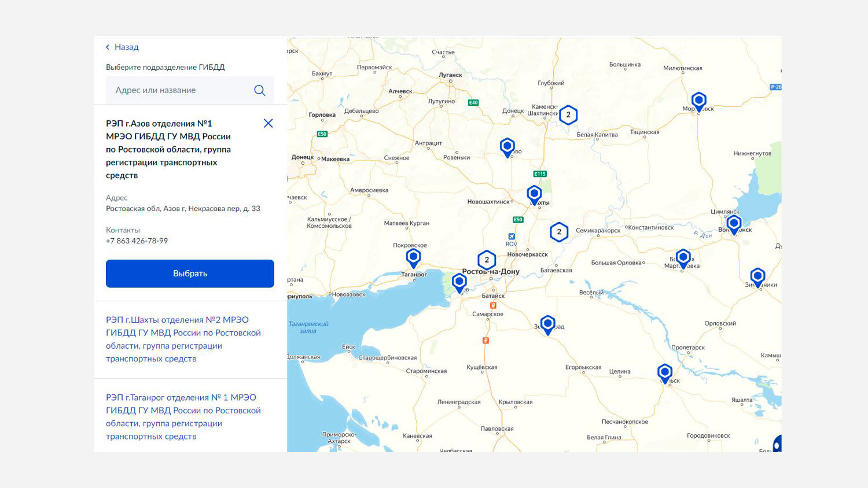Click the Милютинская label on the map
The width and height of the screenshot is (868, 488).
[683, 68]
